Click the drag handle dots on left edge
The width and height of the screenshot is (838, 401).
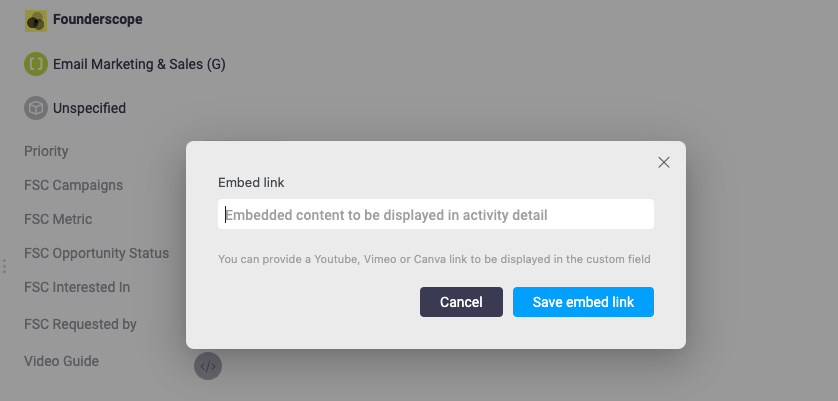coord(4,266)
